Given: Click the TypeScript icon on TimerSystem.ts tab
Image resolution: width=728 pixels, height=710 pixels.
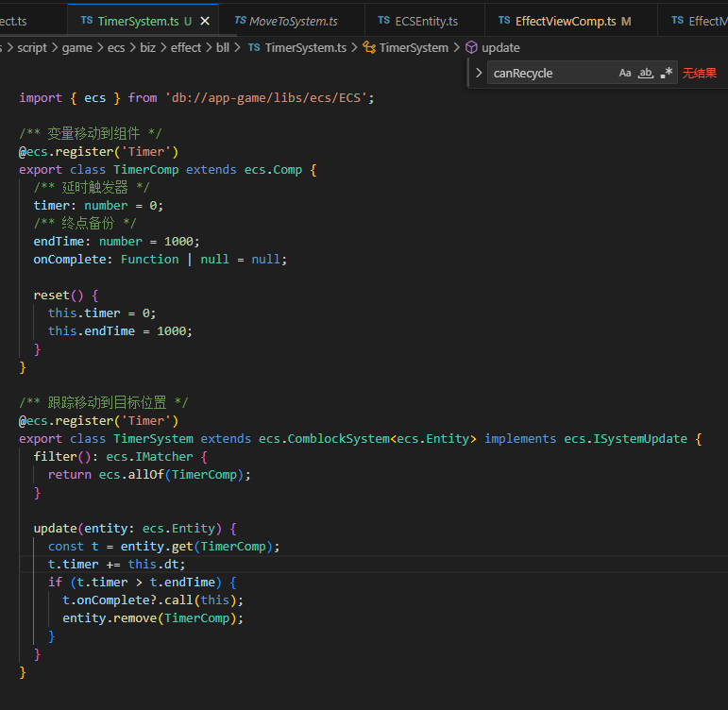Looking at the screenshot, I should [x=87, y=20].
